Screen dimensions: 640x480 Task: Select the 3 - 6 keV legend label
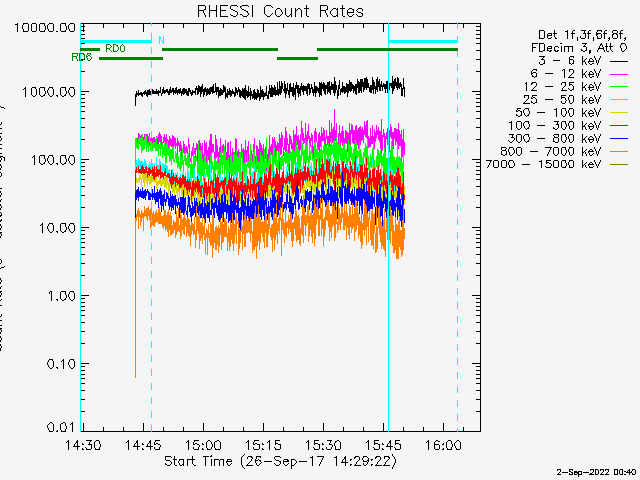[x=569, y=61]
